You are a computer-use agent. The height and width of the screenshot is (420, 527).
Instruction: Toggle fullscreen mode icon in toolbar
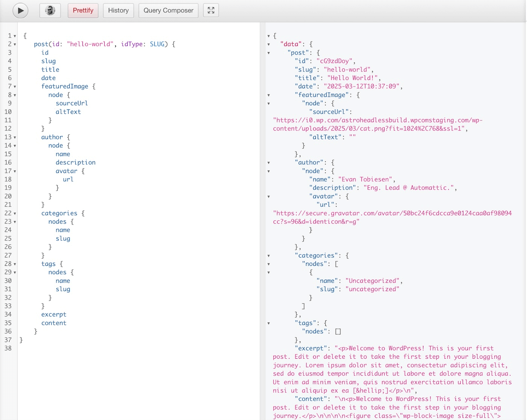(211, 11)
